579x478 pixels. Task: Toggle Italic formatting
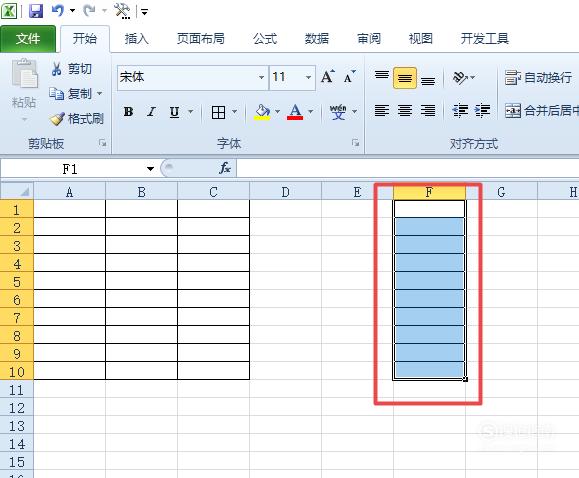click(151, 111)
